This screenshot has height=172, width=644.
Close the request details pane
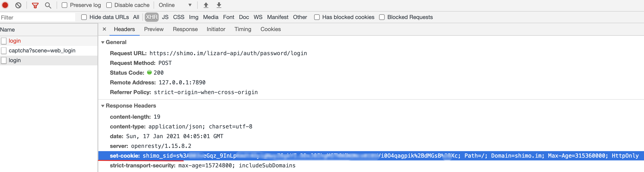click(104, 29)
